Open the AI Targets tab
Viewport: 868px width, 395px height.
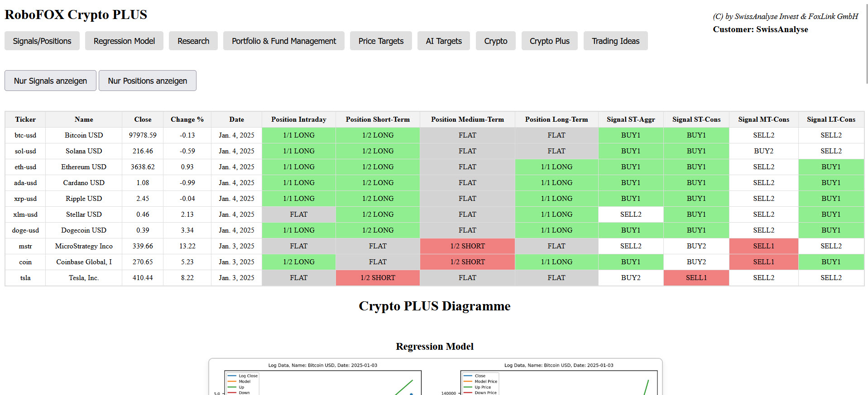pos(444,41)
